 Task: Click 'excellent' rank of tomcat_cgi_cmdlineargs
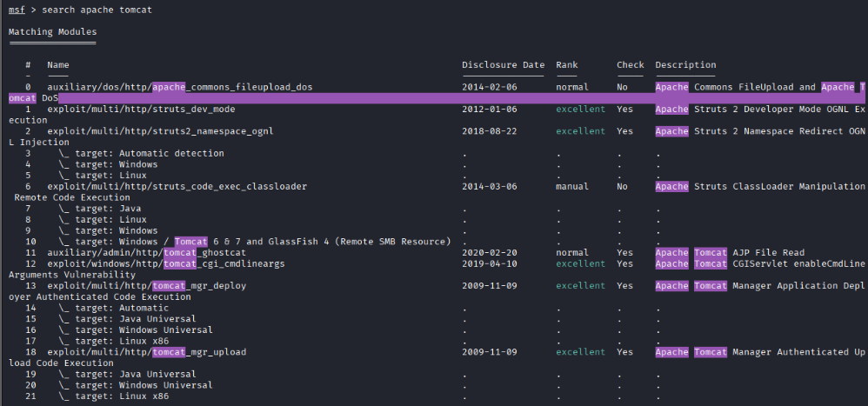581,263
